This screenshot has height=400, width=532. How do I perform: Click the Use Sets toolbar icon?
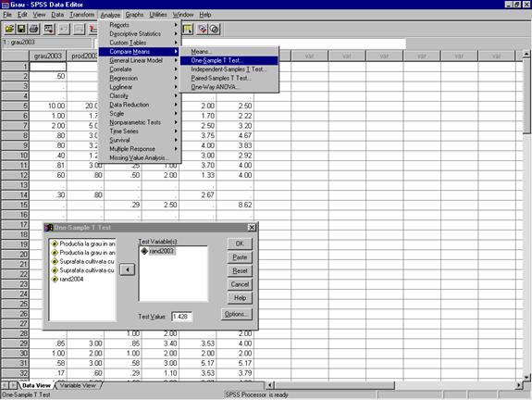tap(214, 30)
